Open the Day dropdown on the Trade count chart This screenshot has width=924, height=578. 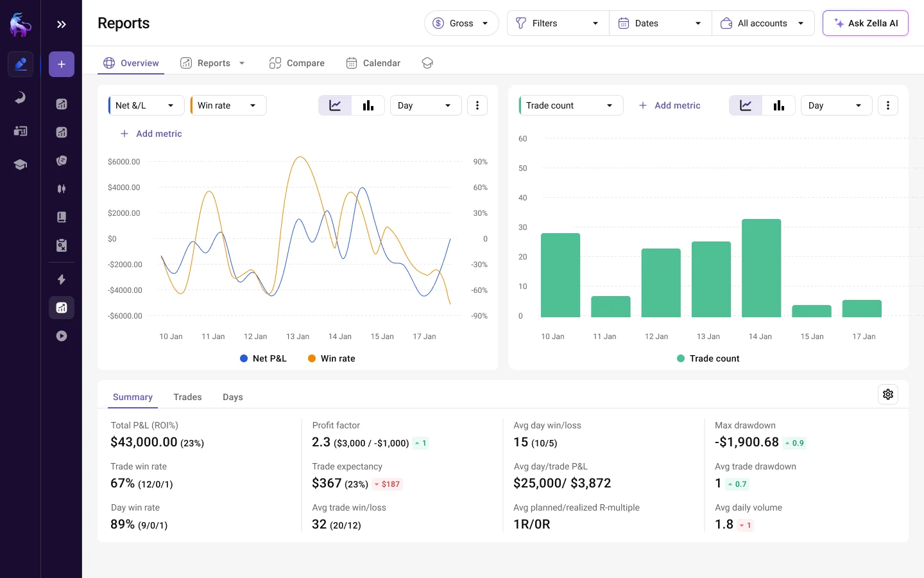[837, 105]
